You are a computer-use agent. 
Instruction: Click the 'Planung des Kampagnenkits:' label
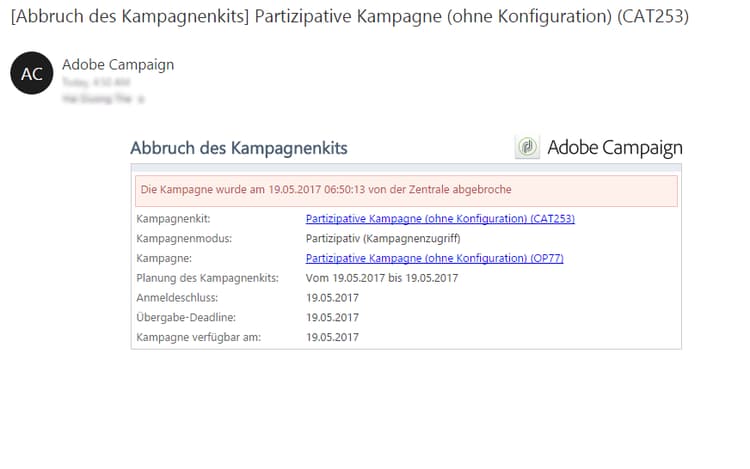point(208,278)
